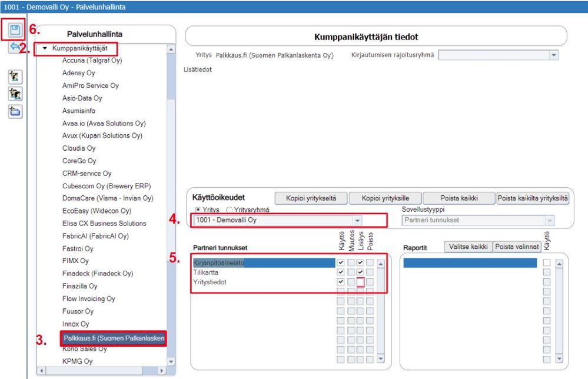
Task: Select DomaCare (Visma - Invian Oy)
Action: [108, 198]
